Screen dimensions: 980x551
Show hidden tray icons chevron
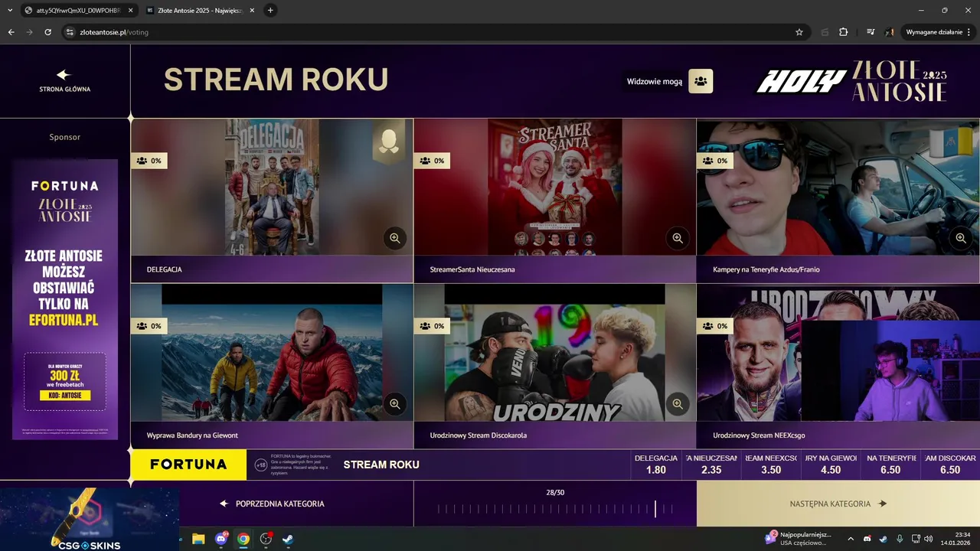(x=850, y=539)
